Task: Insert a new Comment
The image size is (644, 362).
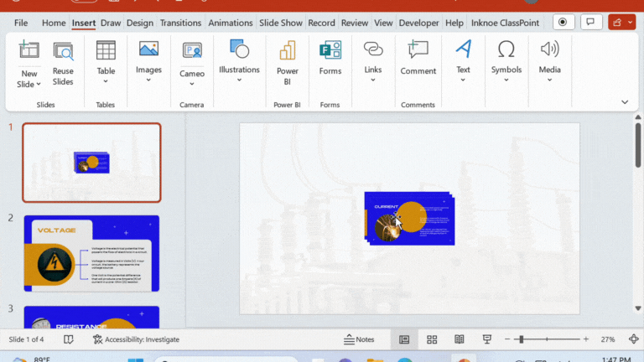Action: [418, 58]
